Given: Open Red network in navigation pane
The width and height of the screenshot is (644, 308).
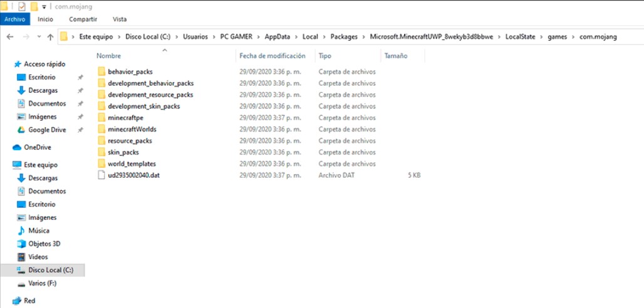Looking at the screenshot, I should coord(29,300).
